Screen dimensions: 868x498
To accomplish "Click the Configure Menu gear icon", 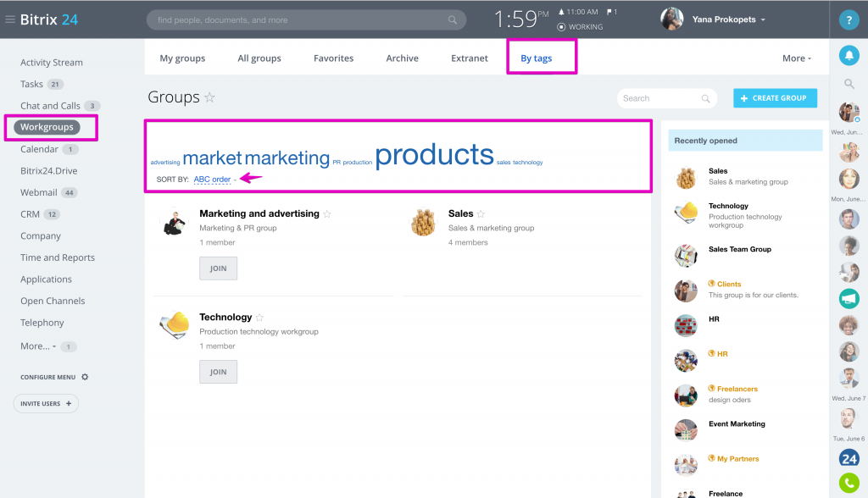I will click(x=85, y=377).
